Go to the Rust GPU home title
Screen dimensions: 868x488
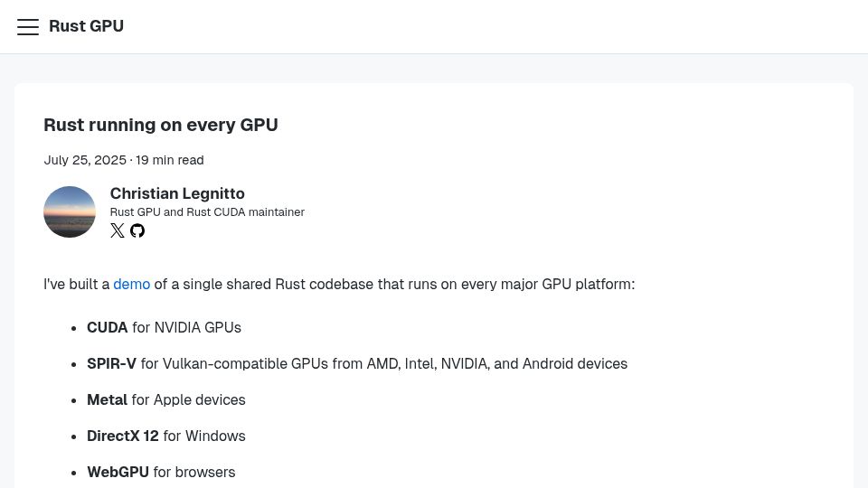pyautogui.click(x=87, y=26)
